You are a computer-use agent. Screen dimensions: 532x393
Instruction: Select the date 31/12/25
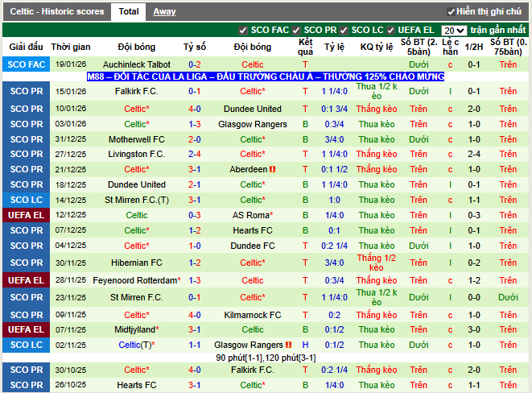pos(71,139)
